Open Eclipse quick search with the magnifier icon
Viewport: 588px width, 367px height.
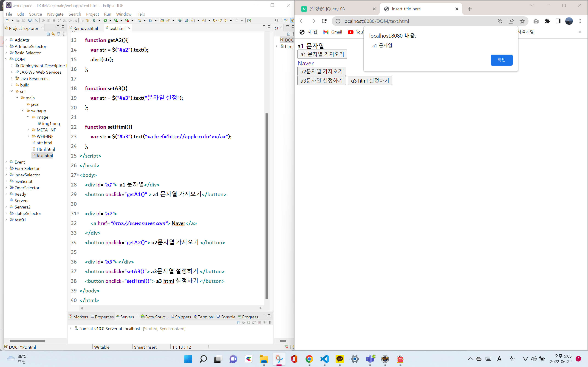pos(277,20)
